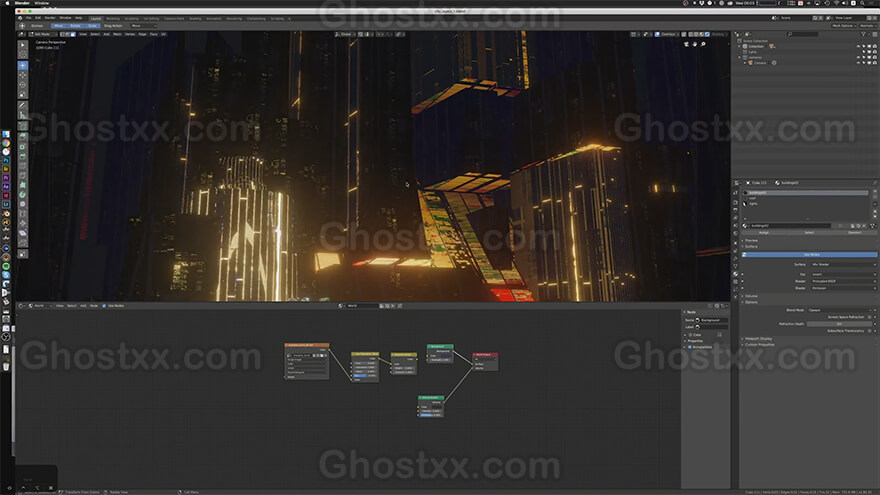The height and width of the screenshot is (495, 880).
Task: Open the Object properties tab
Action: [736, 242]
